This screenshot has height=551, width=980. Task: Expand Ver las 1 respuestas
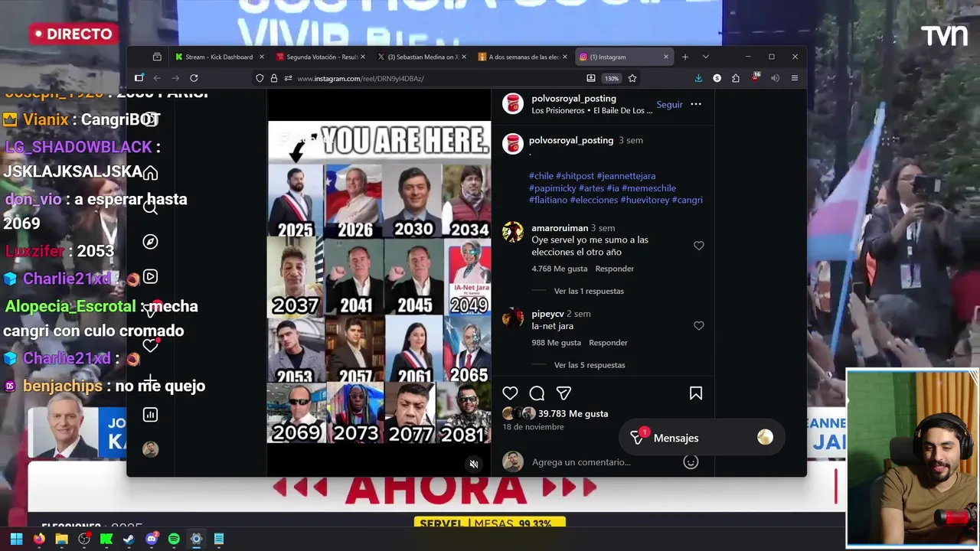click(x=589, y=291)
